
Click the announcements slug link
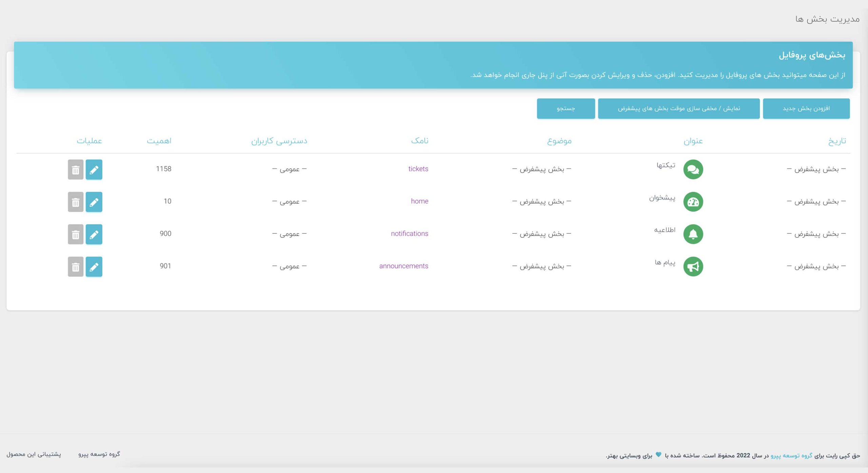pos(403,266)
